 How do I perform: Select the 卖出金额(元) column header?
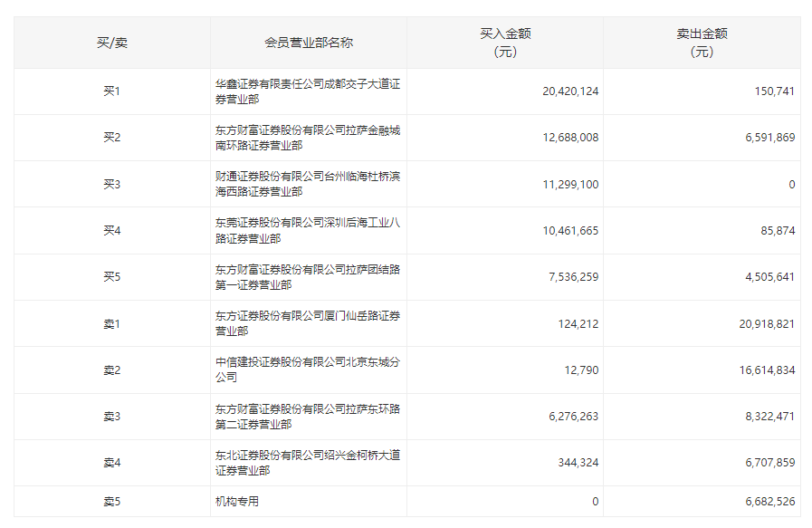click(702, 43)
